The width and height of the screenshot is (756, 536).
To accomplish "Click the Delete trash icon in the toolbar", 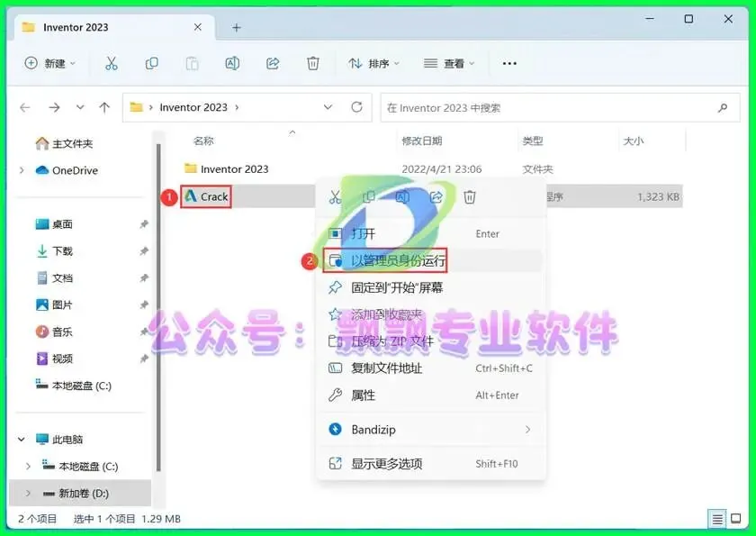I will 313,63.
